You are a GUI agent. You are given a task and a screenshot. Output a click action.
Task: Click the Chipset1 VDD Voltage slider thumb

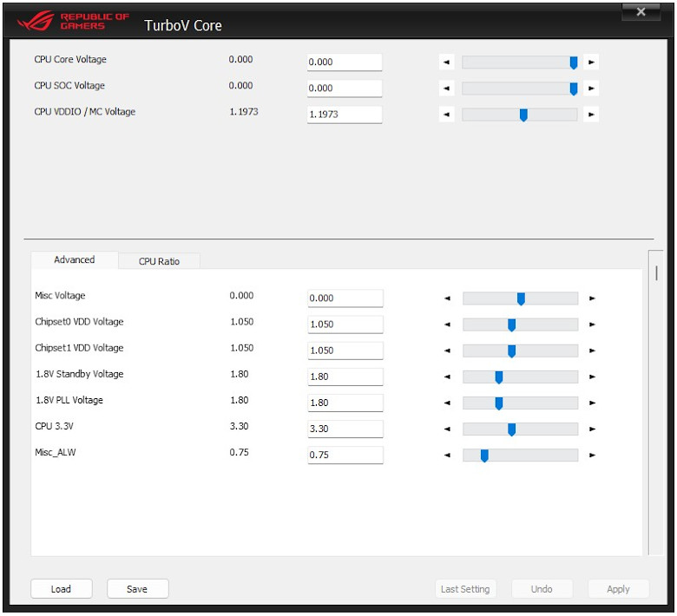click(x=511, y=351)
